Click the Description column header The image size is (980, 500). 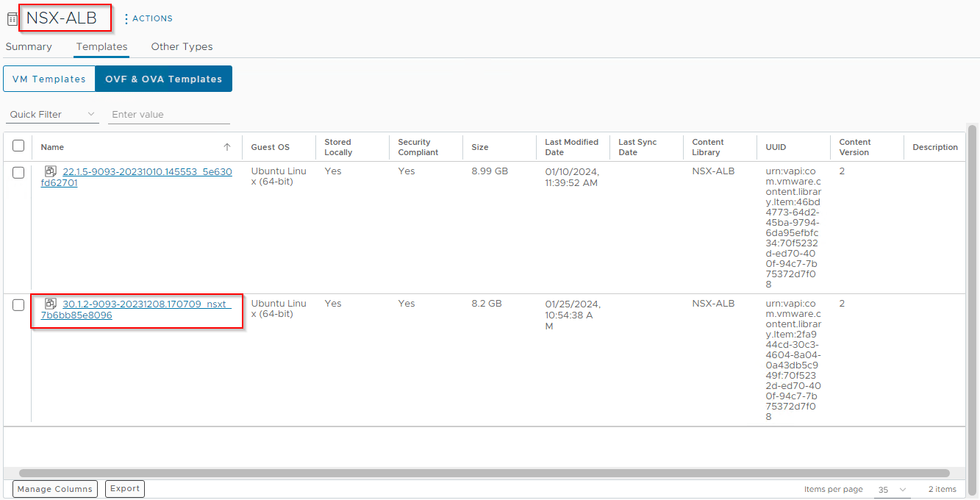pos(935,147)
